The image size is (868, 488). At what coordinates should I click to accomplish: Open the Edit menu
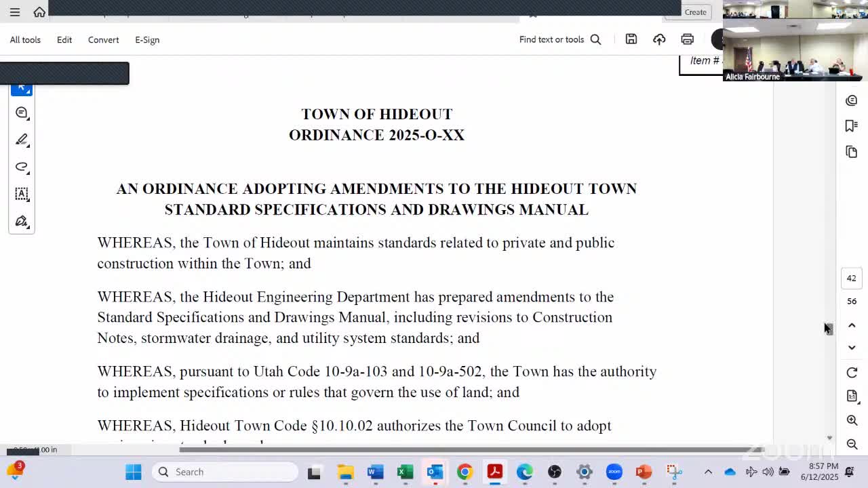[64, 39]
